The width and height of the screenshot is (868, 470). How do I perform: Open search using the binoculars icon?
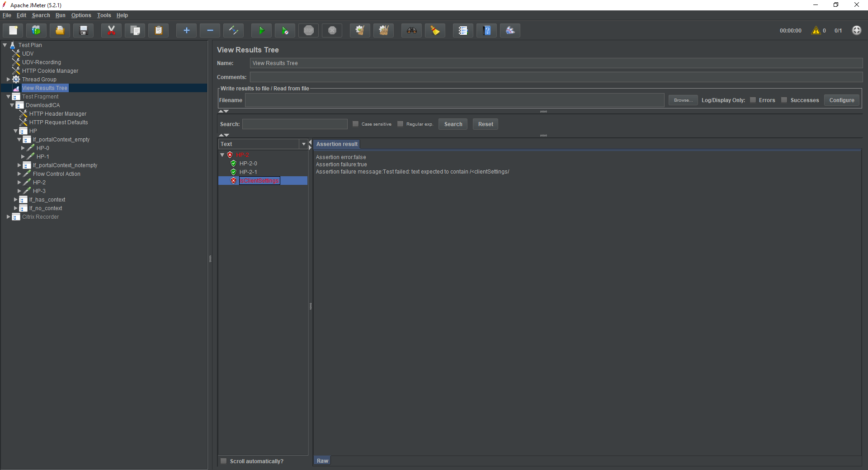(x=411, y=30)
